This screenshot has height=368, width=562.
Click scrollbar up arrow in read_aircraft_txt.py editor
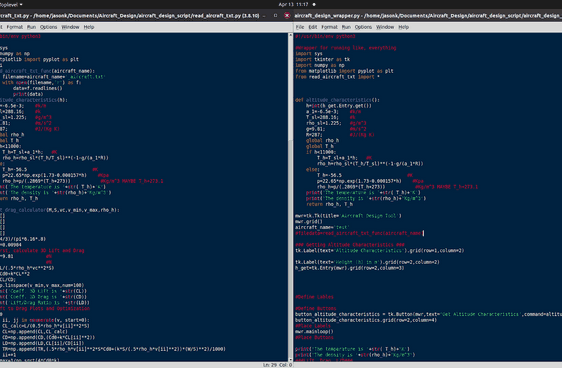coord(291,35)
